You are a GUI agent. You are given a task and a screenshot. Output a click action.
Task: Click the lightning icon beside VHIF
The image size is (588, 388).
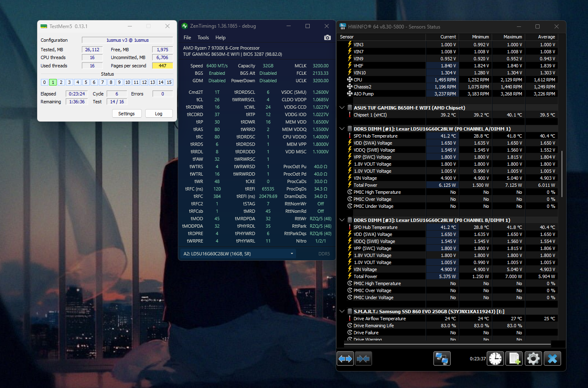click(349, 66)
